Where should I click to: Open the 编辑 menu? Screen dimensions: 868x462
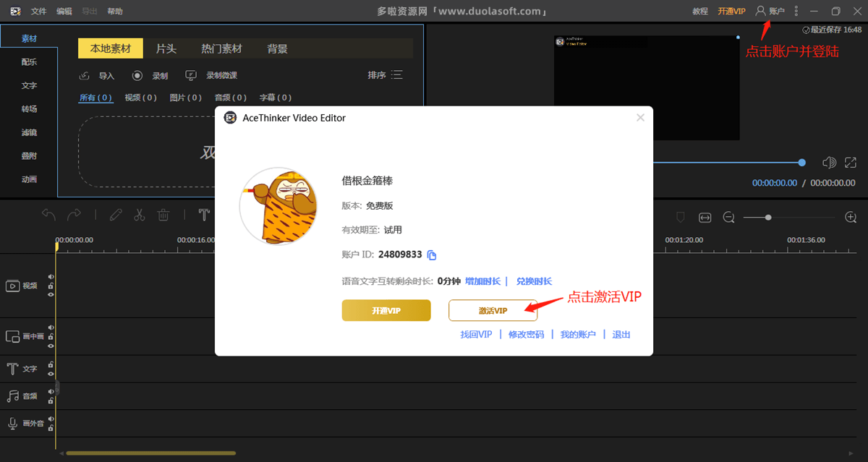[x=64, y=12]
